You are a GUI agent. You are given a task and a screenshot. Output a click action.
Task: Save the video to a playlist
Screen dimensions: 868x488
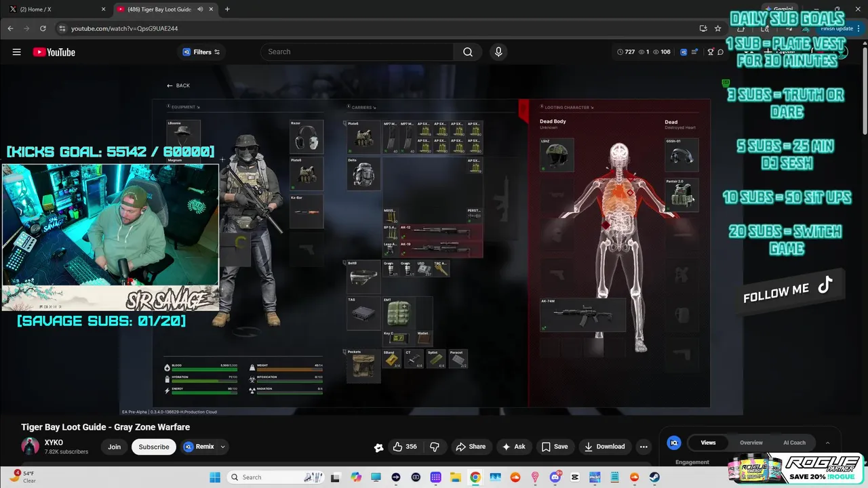555,447
